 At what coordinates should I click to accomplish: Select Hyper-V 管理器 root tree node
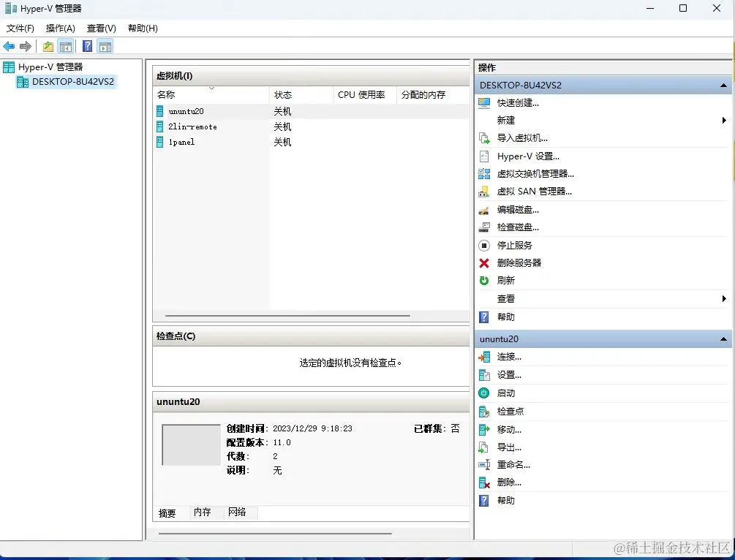(50, 67)
